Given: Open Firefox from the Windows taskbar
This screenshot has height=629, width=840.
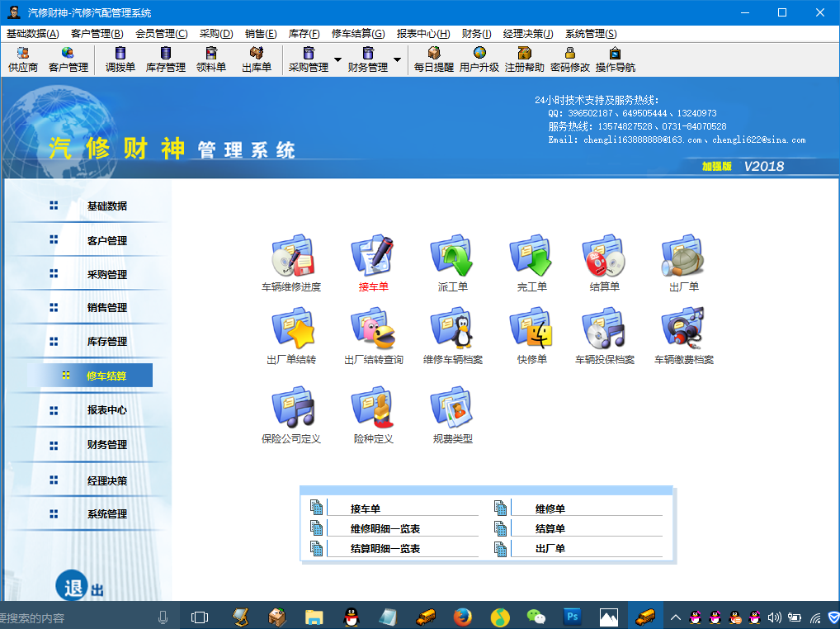Looking at the screenshot, I should coord(462,617).
